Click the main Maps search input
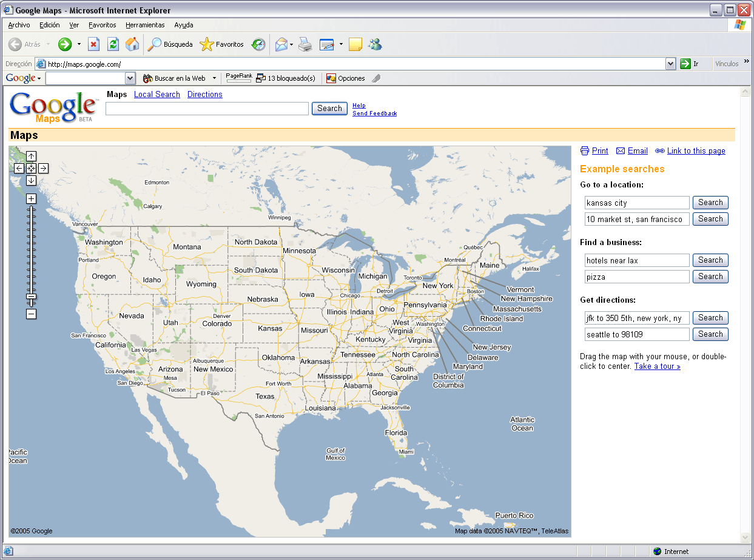Viewport: 754px width, 560px height. (x=207, y=109)
